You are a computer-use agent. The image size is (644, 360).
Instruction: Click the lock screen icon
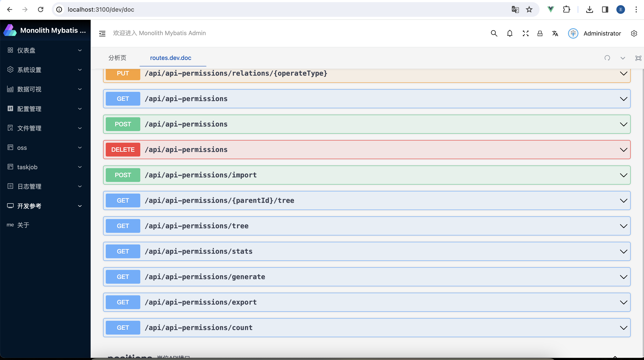tap(540, 33)
